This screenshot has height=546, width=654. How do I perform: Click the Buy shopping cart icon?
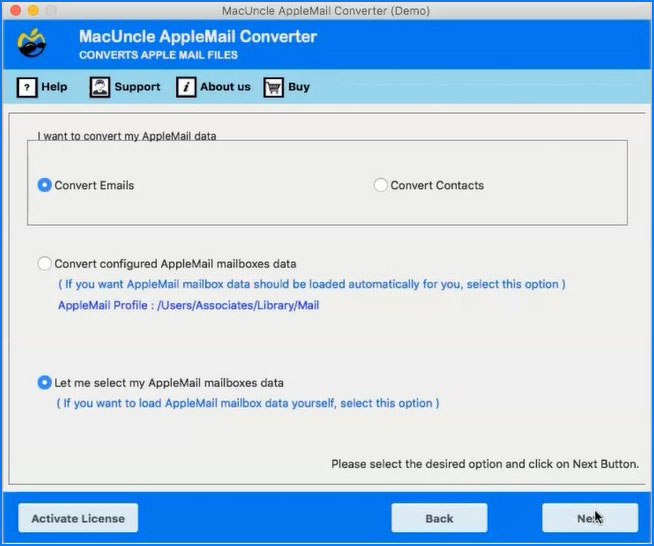point(274,87)
